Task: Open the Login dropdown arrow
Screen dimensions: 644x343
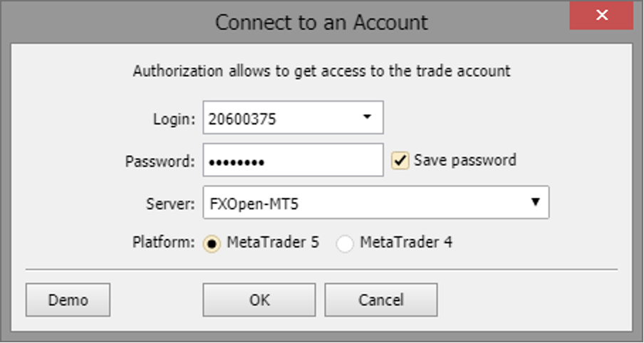Action: tap(368, 117)
